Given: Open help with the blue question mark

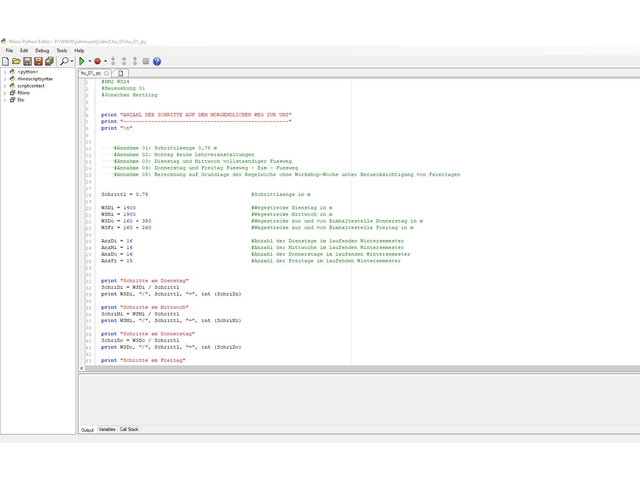Looking at the screenshot, I should (157, 61).
